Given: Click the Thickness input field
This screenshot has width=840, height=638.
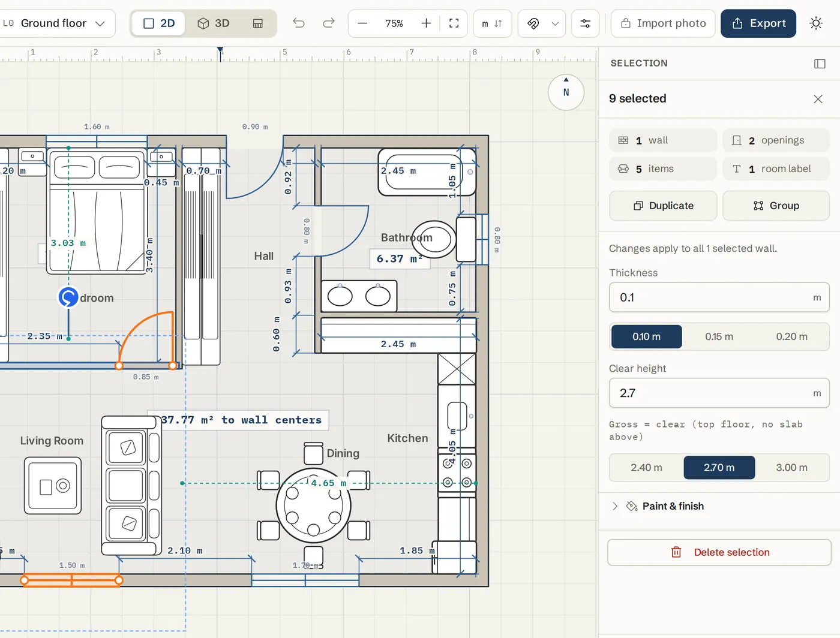Looking at the screenshot, I should point(719,297).
